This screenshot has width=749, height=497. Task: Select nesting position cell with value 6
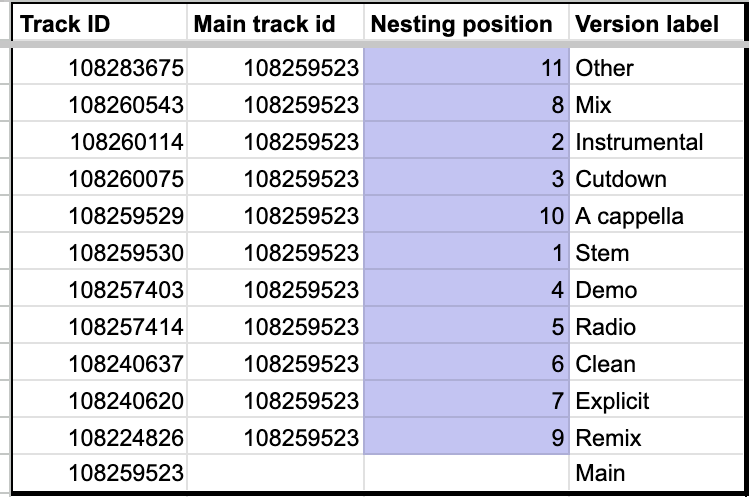pos(466,362)
